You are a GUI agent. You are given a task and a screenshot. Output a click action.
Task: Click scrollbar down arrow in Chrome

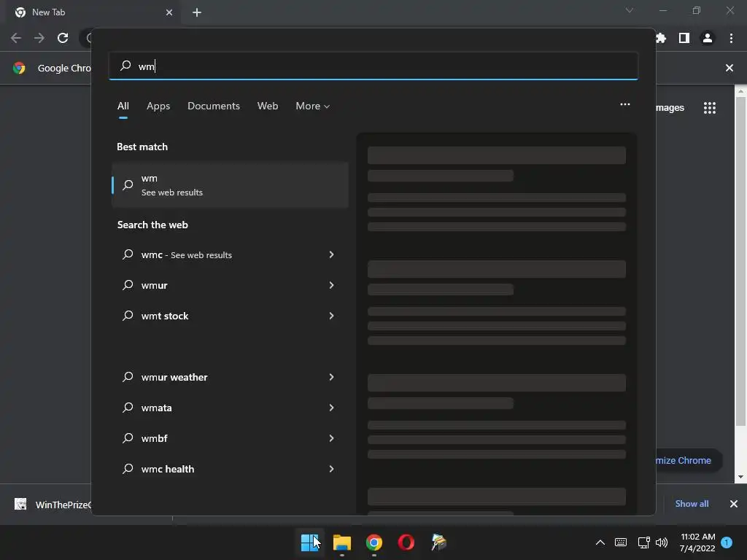[741, 477]
